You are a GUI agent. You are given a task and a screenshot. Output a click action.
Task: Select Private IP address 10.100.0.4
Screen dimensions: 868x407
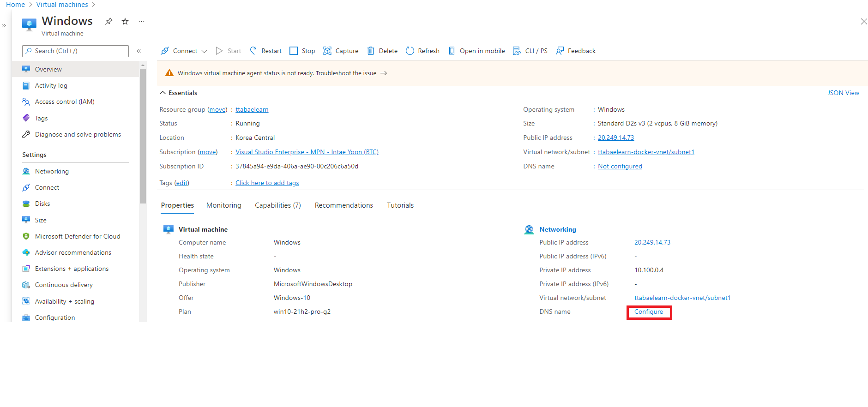649,270
